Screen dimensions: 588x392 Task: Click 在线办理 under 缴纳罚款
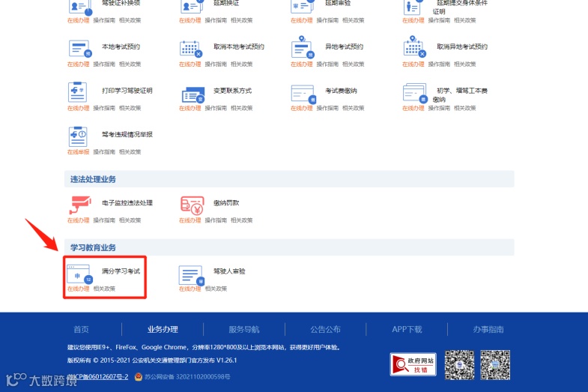coord(190,220)
